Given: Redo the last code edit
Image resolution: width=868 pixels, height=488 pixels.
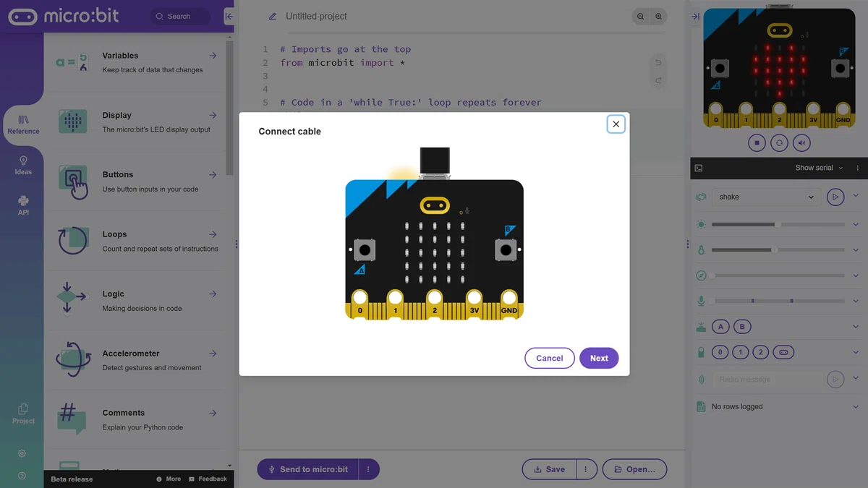Looking at the screenshot, I should (658, 80).
